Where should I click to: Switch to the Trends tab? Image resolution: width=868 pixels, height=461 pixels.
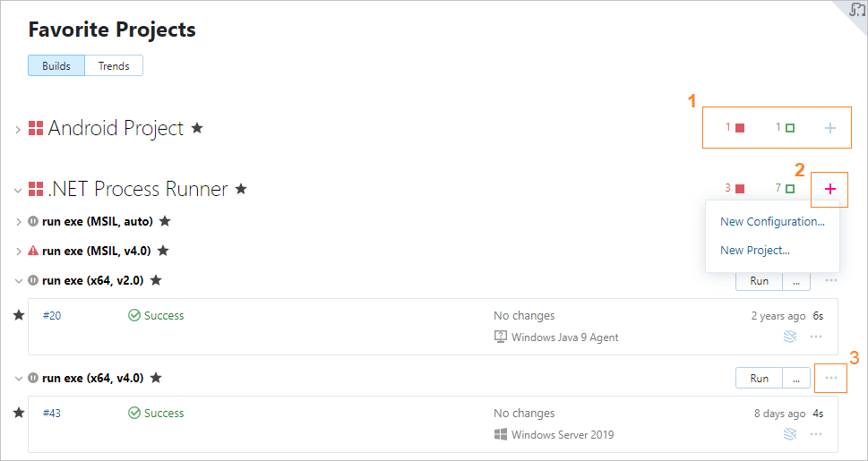click(x=114, y=65)
